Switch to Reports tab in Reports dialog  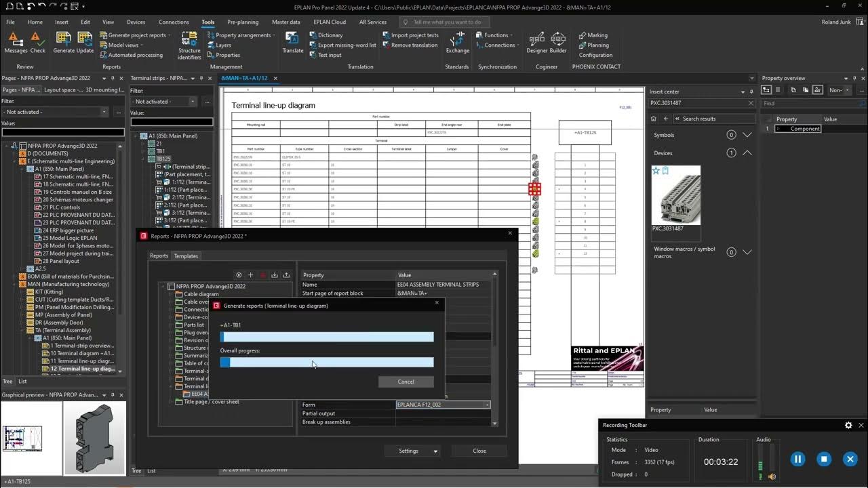(159, 256)
